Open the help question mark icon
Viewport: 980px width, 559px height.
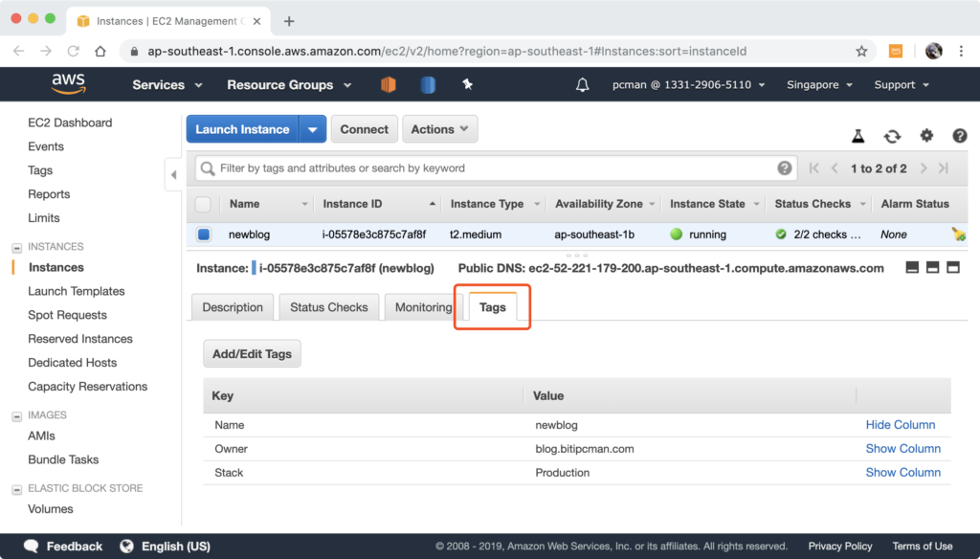[x=959, y=135]
